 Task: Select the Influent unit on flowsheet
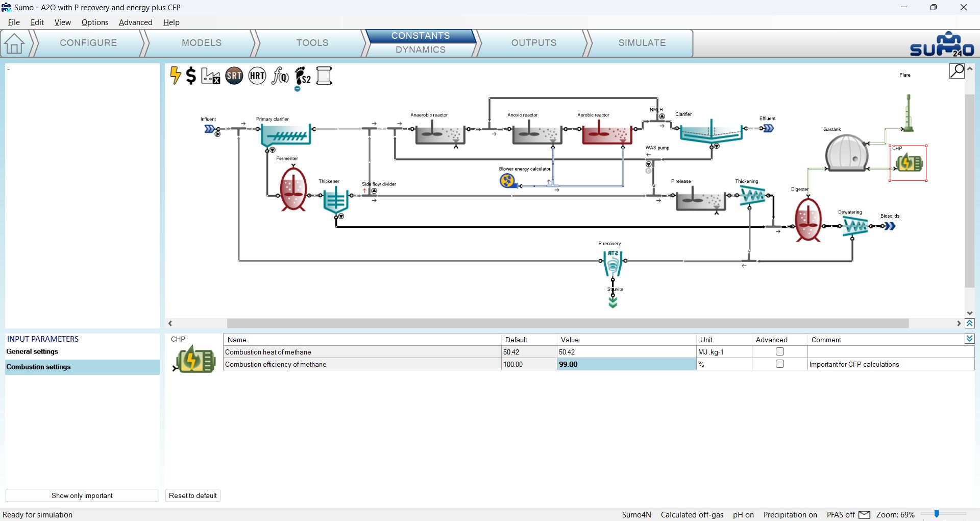click(x=210, y=129)
